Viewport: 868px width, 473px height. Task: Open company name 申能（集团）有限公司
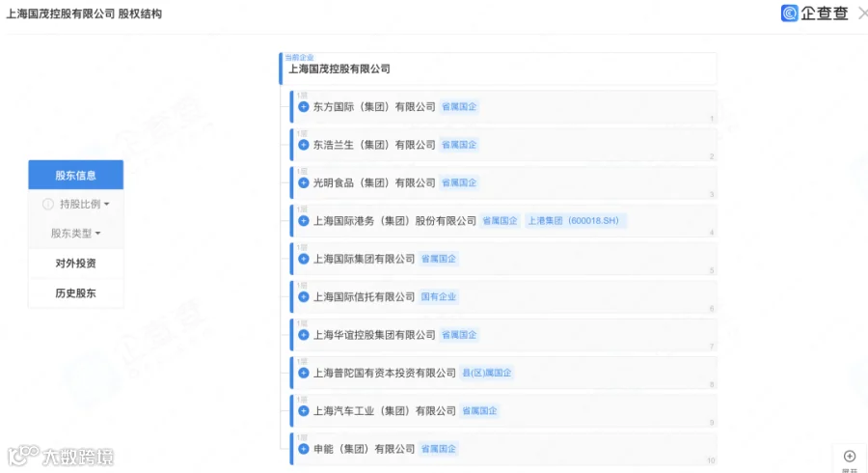point(365,449)
